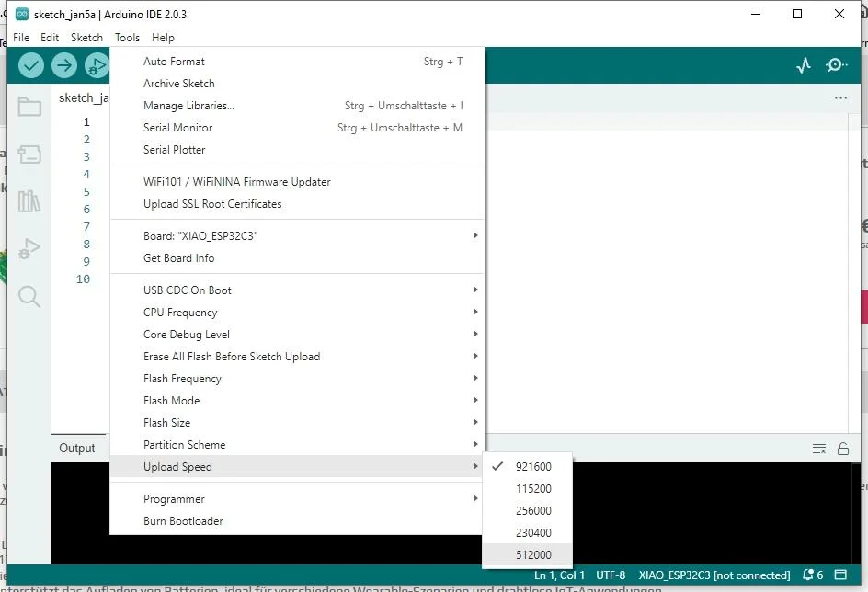Image resolution: width=868 pixels, height=592 pixels.
Task: Click Burn Bootloader menu entry
Action: 183,521
